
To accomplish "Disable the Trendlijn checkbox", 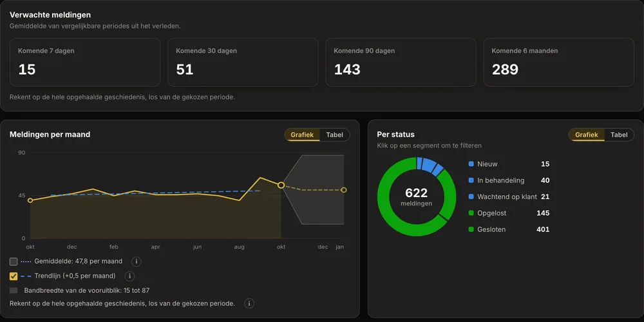I will (14, 276).
